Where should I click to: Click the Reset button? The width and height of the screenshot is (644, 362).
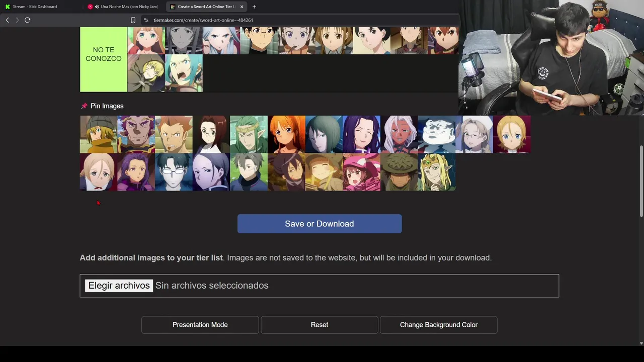click(x=319, y=325)
